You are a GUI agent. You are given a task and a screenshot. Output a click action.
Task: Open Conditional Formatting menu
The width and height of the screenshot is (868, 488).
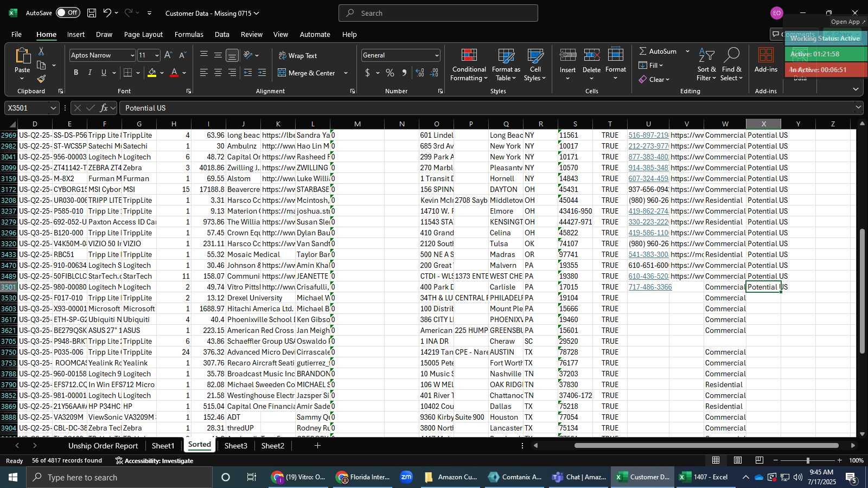469,65
